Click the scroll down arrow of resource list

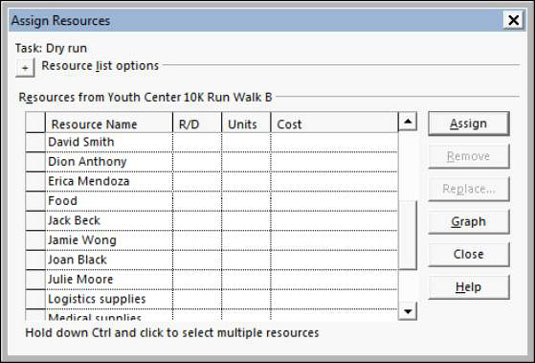(407, 311)
